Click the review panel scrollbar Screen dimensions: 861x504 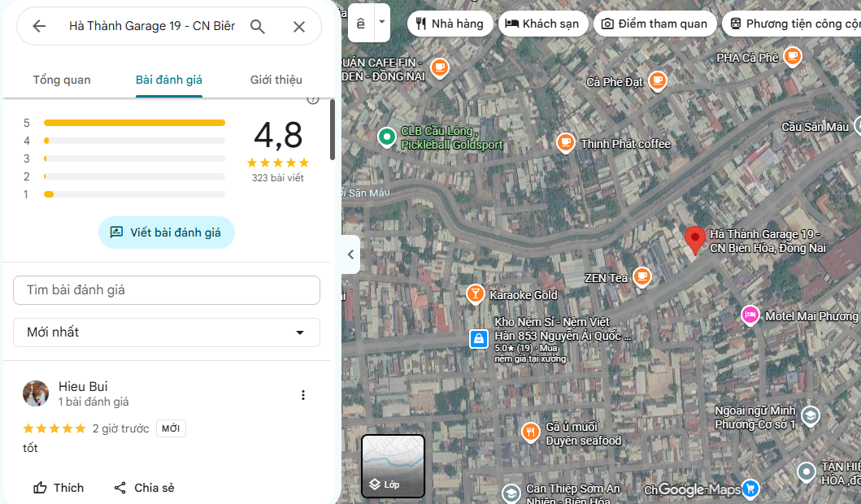[333, 130]
